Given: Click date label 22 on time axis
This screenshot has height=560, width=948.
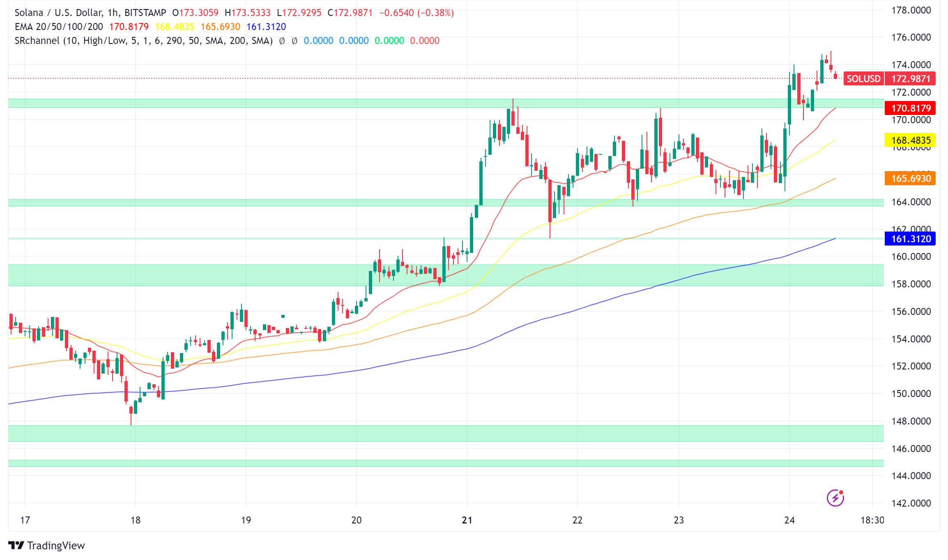Looking at the screenshot, I should pyautogui.click(x=578, y=520).
